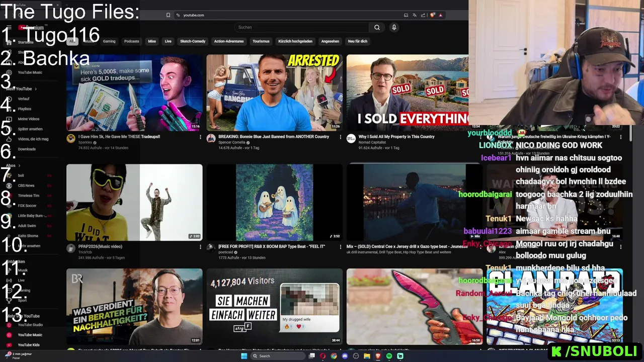Viewport: 644px width, 362px height.
Task: Open the TrickYzb channel avatar
Action: 71,248
